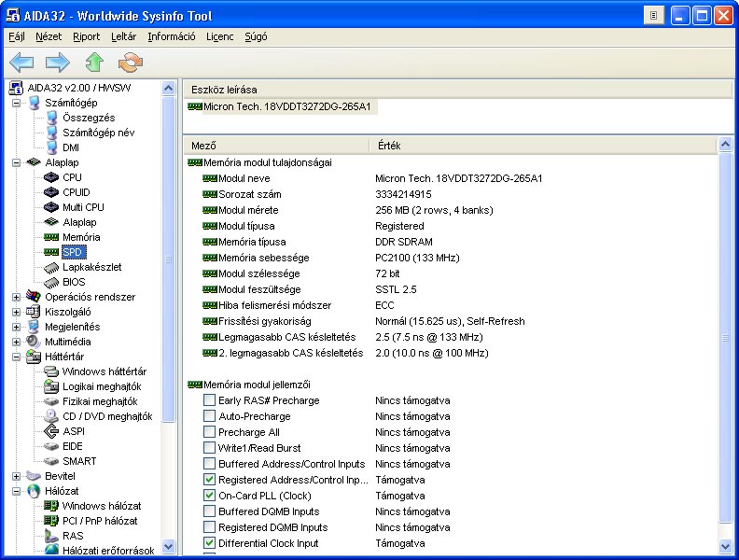Click the Windows háttértár drive icon
The height and width of the screenshot is (560, 739).
tap(51, 371)
